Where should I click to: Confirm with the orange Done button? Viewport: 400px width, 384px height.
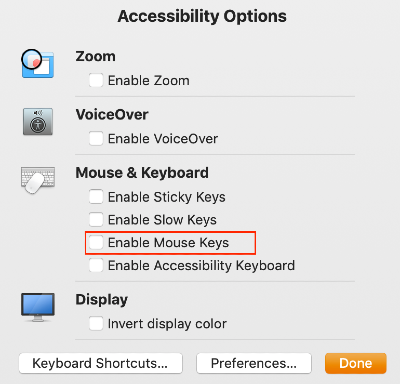click(x=356, y=363)
